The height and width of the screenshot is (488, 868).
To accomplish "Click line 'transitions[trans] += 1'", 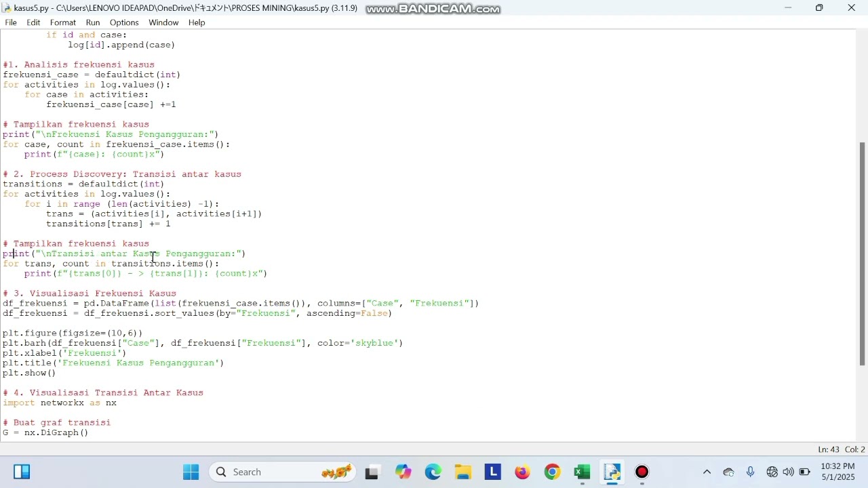I will point(108,224).
